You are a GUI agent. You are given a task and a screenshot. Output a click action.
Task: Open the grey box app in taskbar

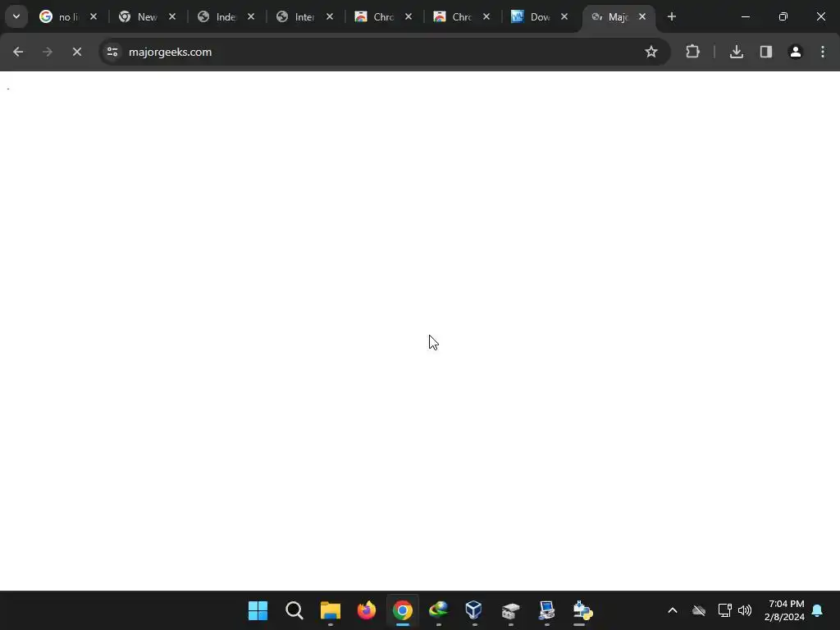coord(510,610)
